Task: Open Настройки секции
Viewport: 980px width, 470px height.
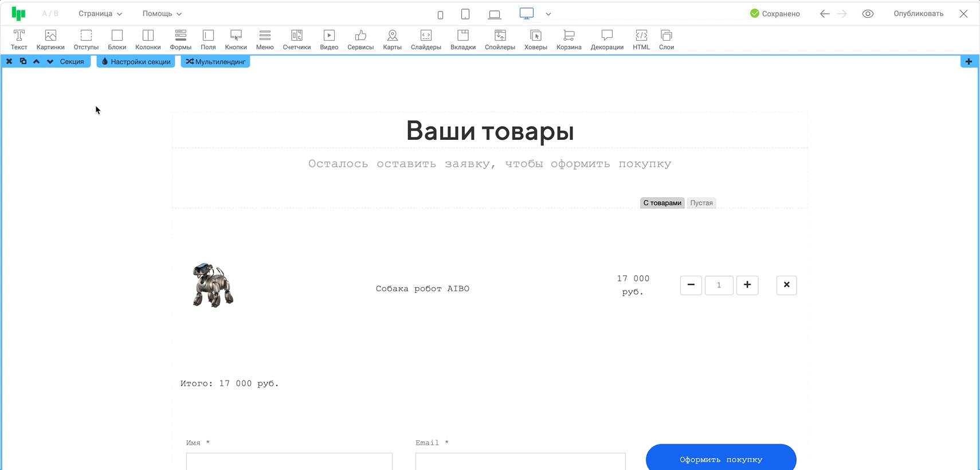Action: point(136,61)
